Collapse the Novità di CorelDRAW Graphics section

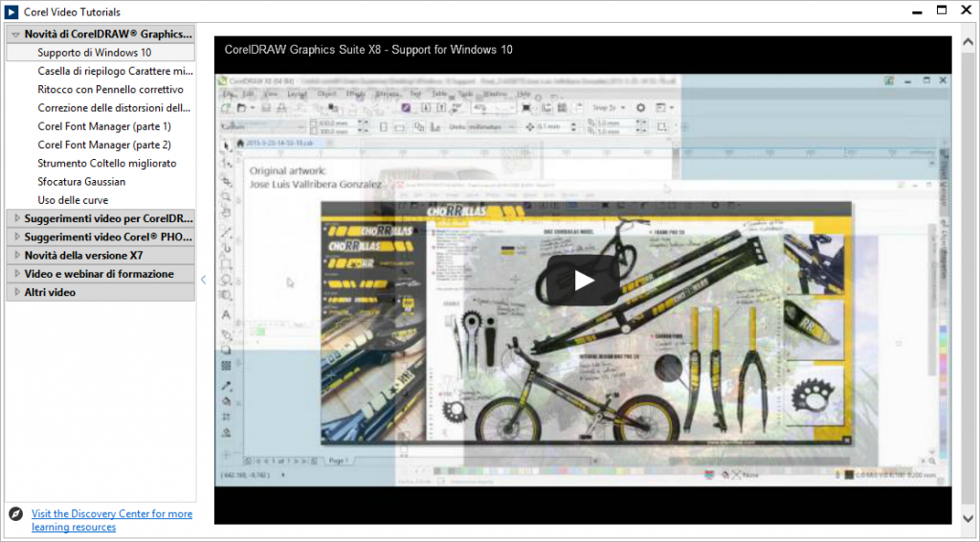pyautogui.click(x=16, y=34)
